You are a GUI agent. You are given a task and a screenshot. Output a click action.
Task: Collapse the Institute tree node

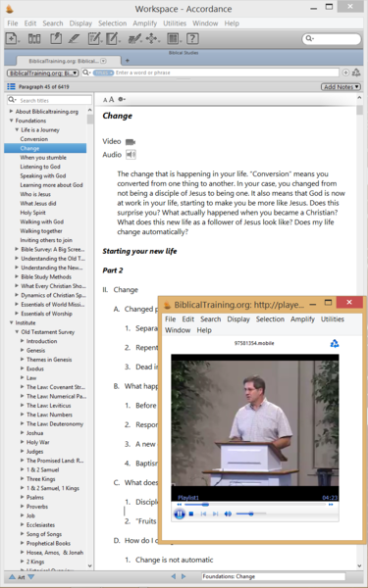point(11,322)
